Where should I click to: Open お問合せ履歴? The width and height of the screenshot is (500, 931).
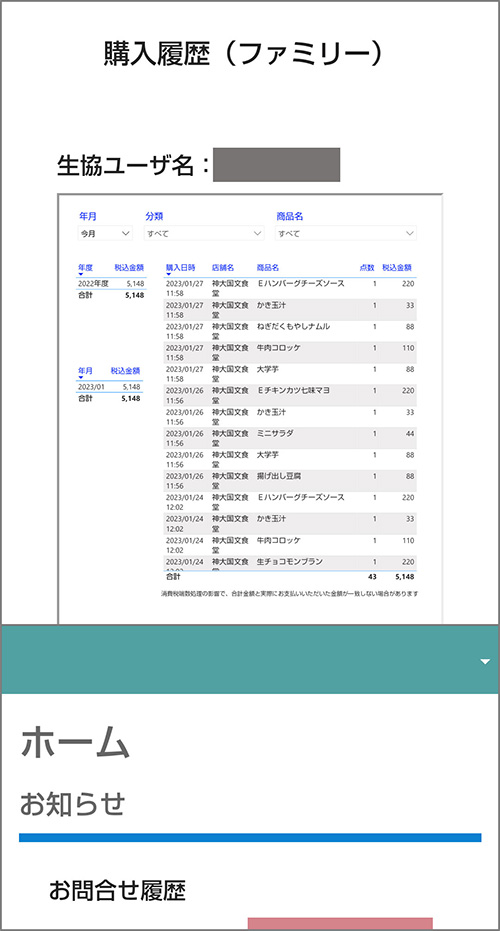coord(117,891)
